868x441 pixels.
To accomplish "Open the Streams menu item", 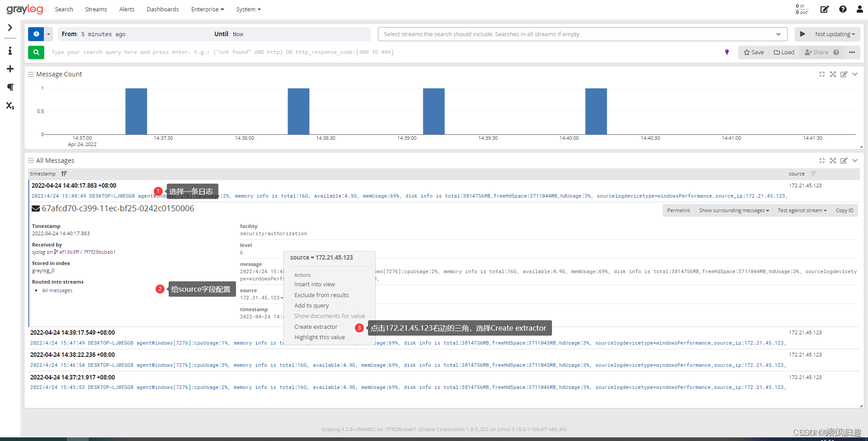I will (x=96, y=9).
